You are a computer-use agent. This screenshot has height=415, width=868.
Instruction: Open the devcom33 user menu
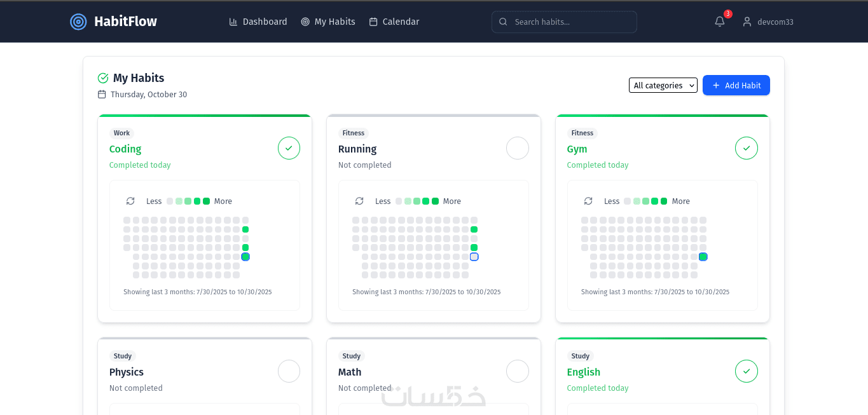pos(768,22)
